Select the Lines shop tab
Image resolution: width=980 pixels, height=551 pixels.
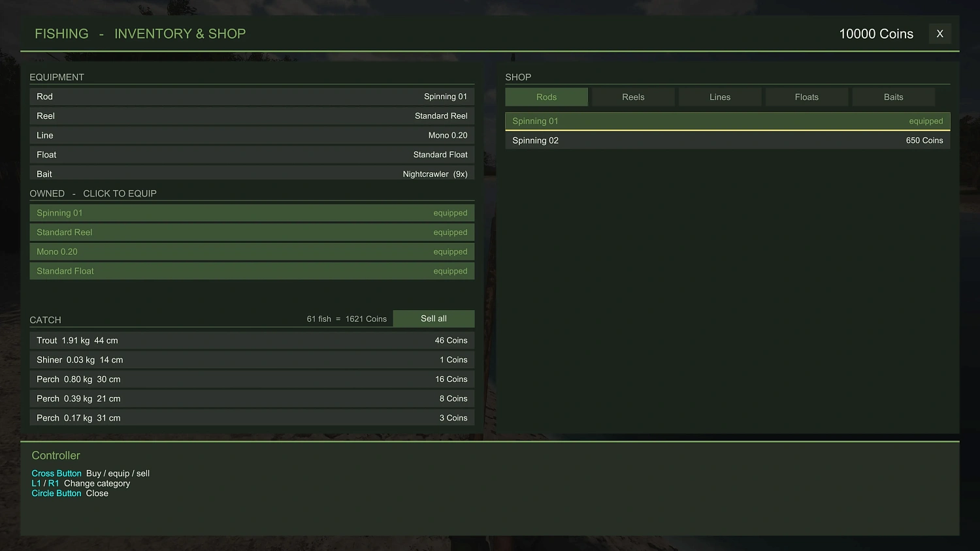pos(720,97)
